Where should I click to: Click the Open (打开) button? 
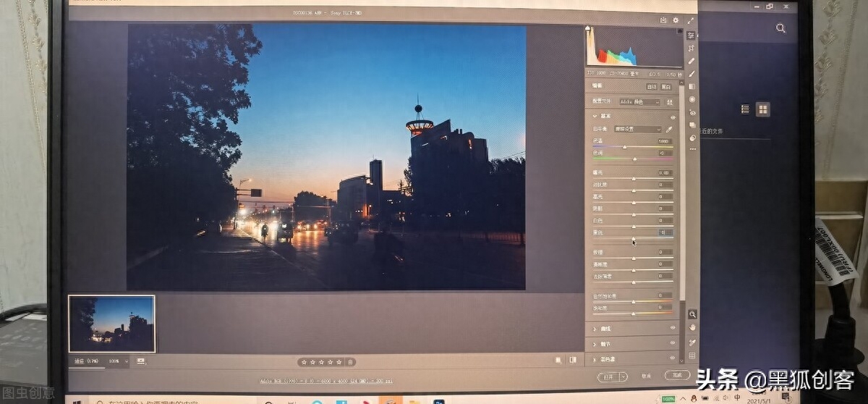pos(608,376)
